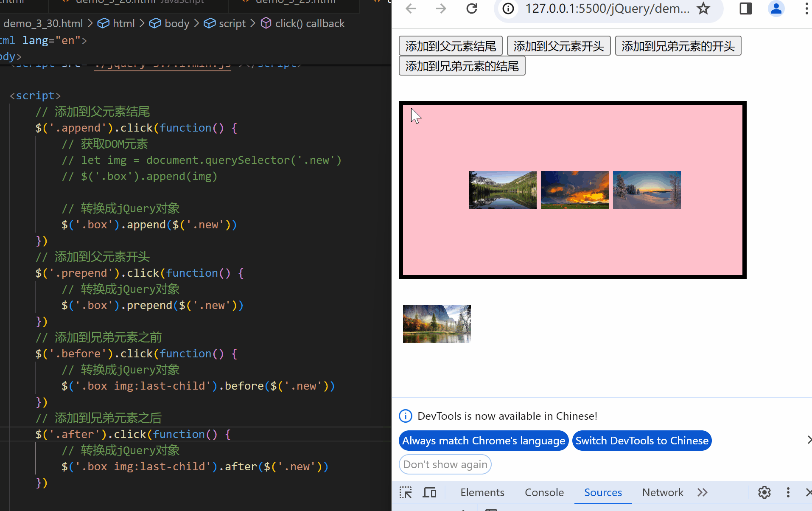
Task: Click the orange sunset clouds thumbnail
Action: tap(574, 190)
